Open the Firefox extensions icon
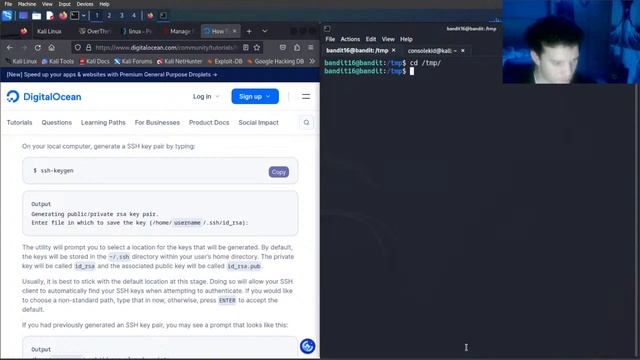Viewport: 640px width, 360px height. coord(297,47)
